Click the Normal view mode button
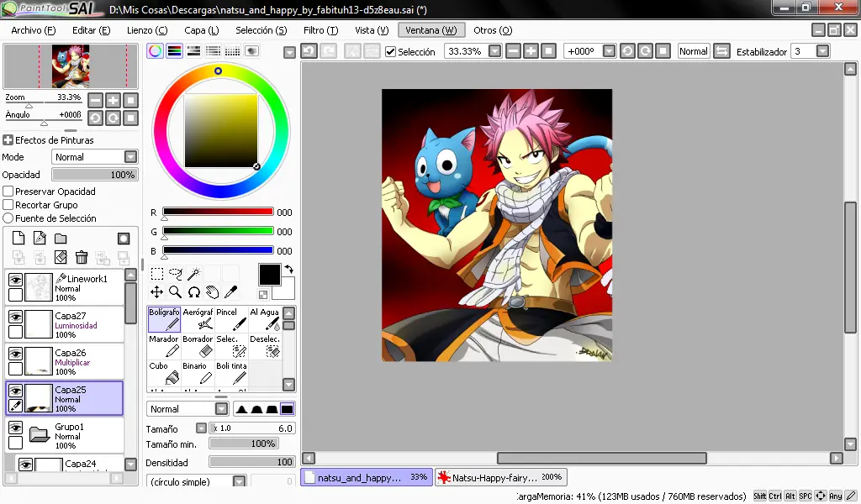The image size is (861, 504). coord(694,51)
